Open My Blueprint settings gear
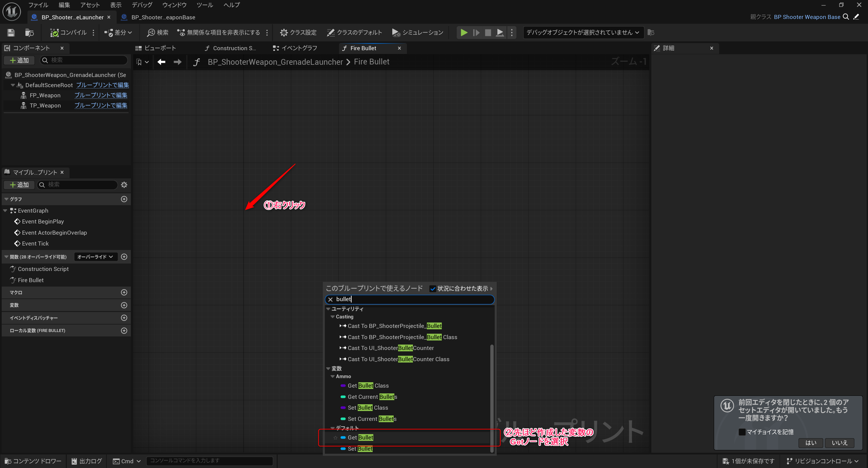868x468 pixels. pos(124,185)
